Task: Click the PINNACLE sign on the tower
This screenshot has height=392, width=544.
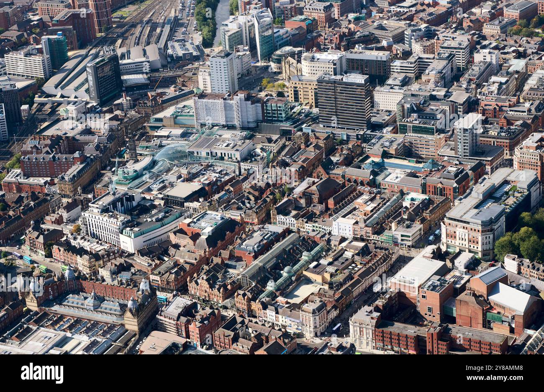Action: coord(354,80)
